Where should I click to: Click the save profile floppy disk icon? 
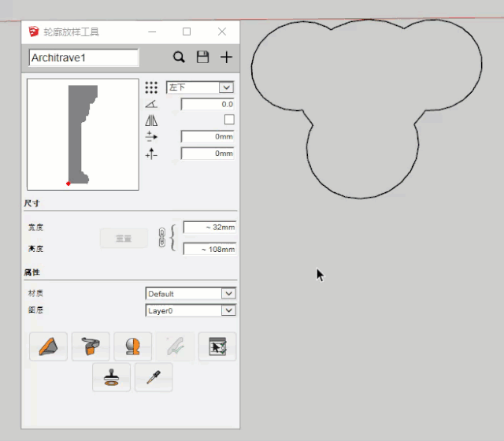coord(202,57)
